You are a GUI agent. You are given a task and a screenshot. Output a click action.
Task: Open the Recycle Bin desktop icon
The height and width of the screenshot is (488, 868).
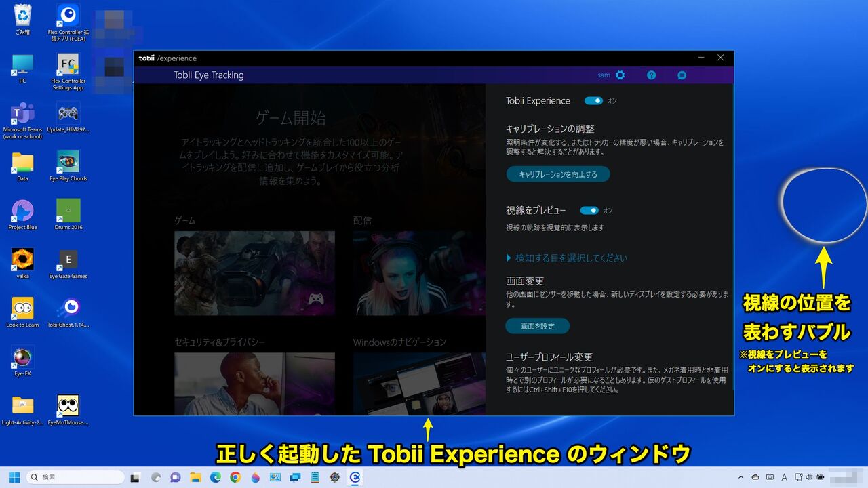tap(22, 20)
